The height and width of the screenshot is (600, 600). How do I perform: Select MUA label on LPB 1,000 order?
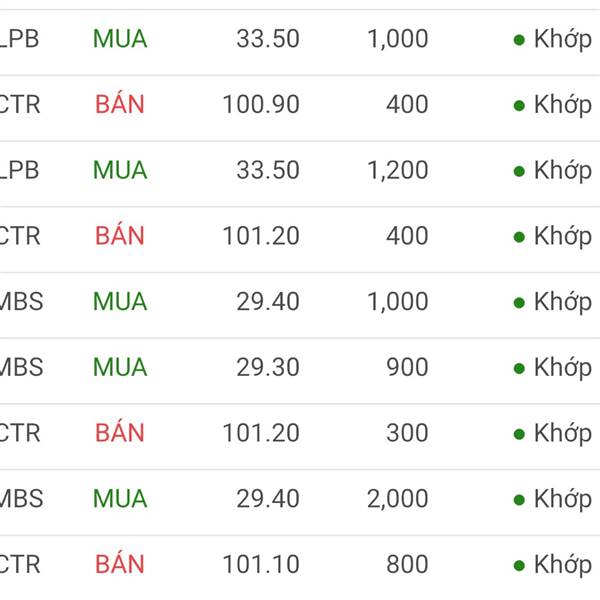(x=120, y=39)
